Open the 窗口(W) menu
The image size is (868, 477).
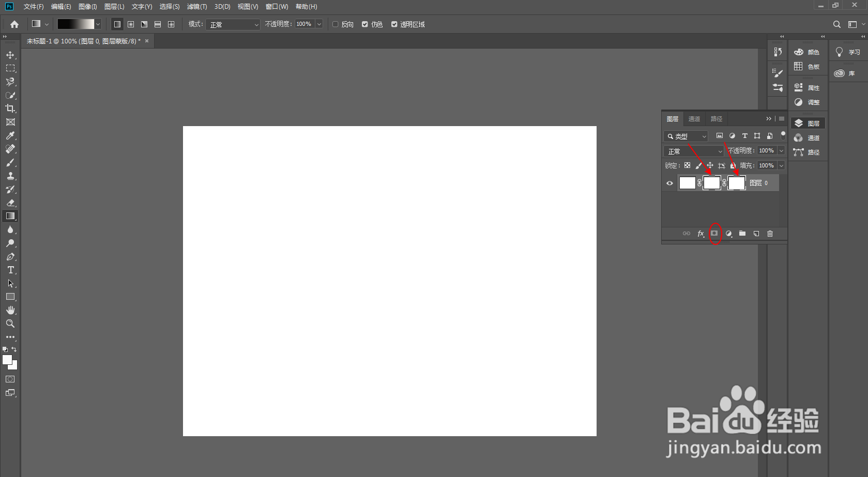[277, 7]
